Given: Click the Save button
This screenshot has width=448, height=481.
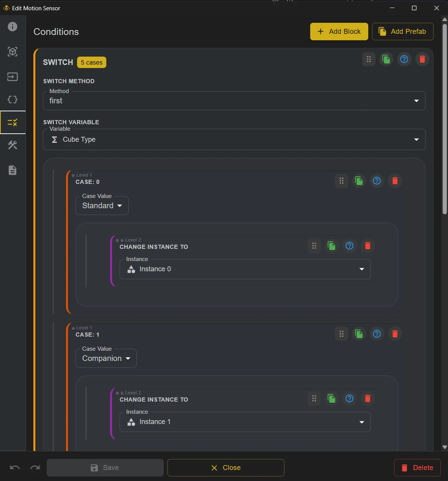Looking at the screenshot, I should pyautogui.click(x=105, y=468).
